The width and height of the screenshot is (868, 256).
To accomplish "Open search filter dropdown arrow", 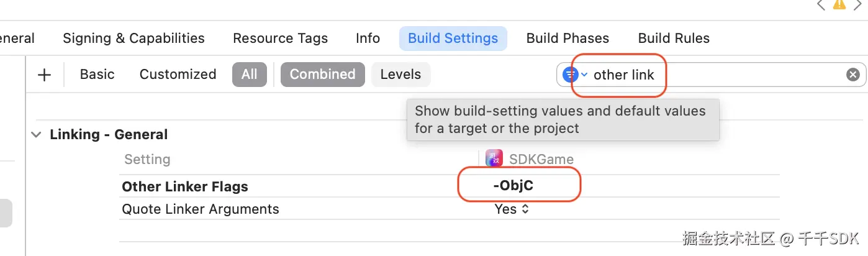I will [x=584, y=75].
